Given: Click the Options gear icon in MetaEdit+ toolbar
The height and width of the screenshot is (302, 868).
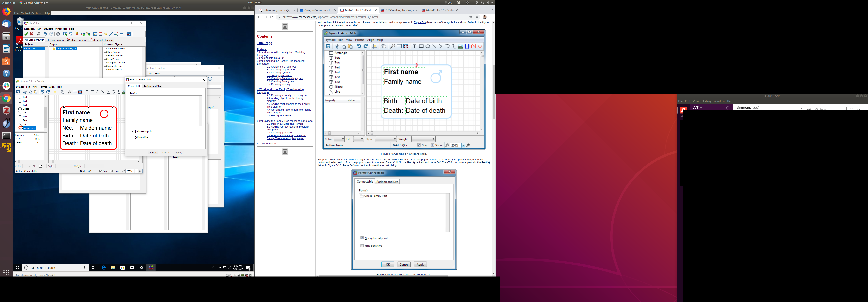Looking at the screenshot, I should click(x=58, y=34).
